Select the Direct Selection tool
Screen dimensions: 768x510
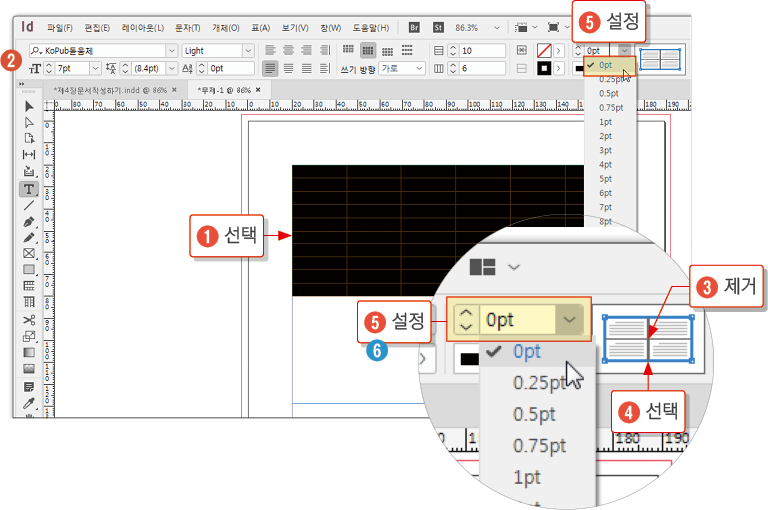(29, 122)
